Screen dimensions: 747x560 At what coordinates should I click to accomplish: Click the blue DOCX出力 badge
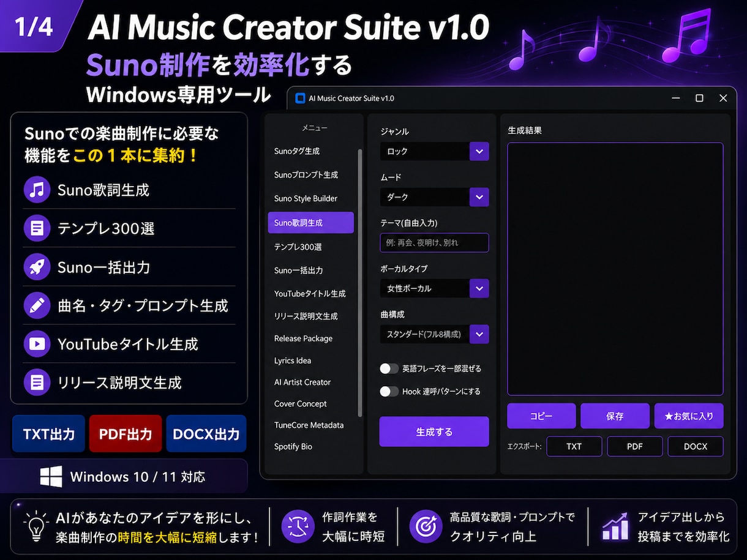click(x=206, y=434)
